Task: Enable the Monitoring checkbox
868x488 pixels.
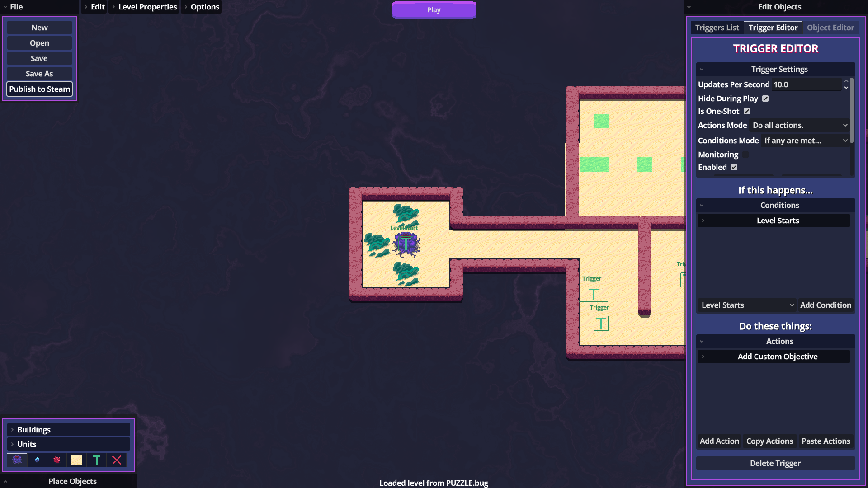Action: pyautogui.click(x=745, y=155)
